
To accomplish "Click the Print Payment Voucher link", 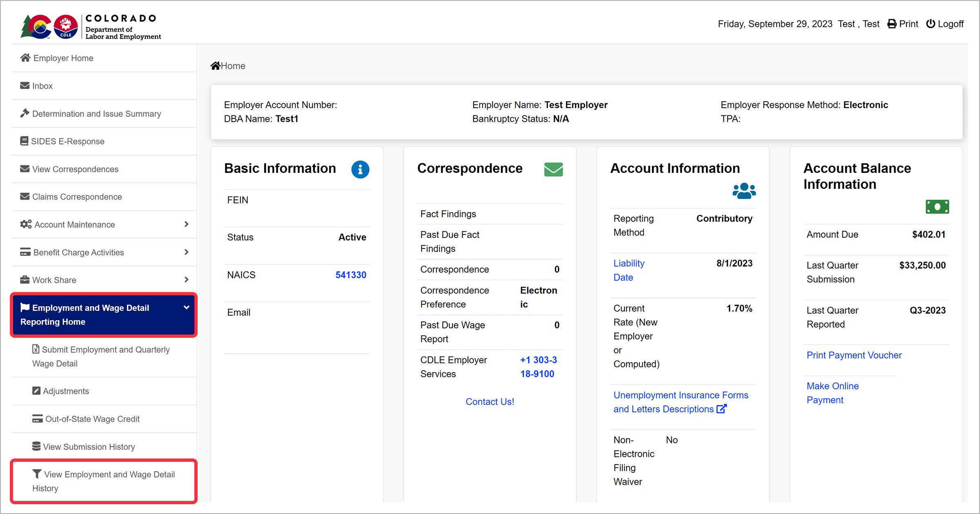I will [854, 355].
